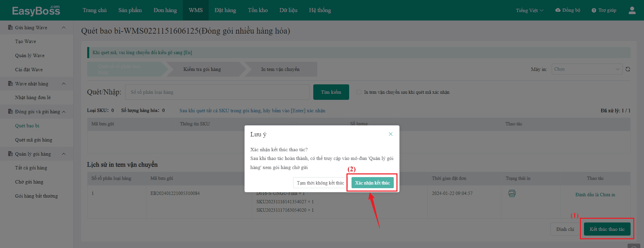The width and height of the screenshot is (644, 248).
Task: Click Đóng gói và gửi hàng icon
Action: (10, 112)
